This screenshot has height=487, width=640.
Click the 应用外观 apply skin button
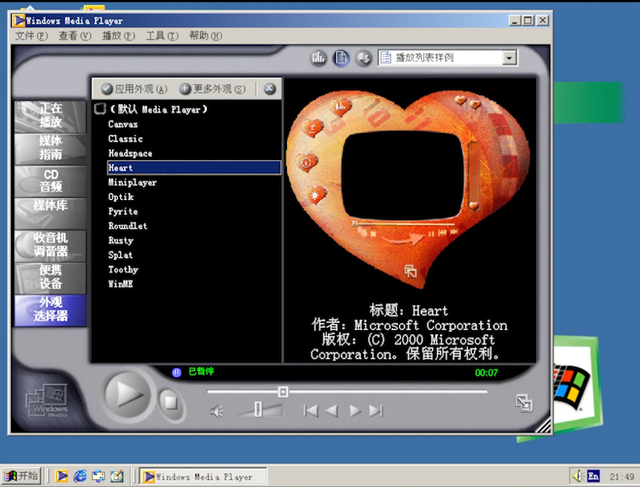tap(134, 89)
